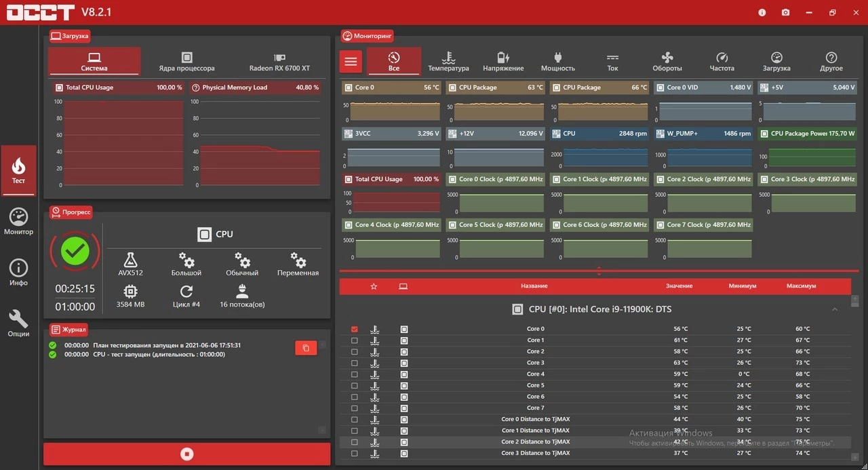The height and width of the screenshot is (470, 868).
Task: Click the monitor column header icon
Action: [403, 286]
